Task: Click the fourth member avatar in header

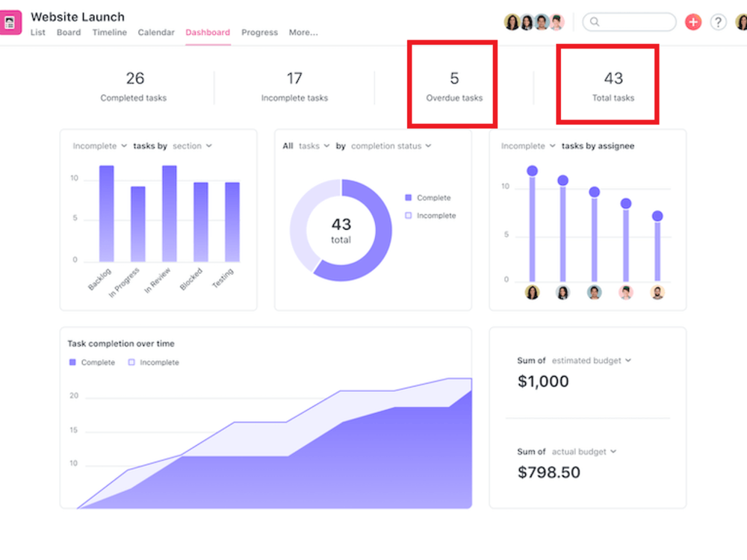Action: [557, 22]
